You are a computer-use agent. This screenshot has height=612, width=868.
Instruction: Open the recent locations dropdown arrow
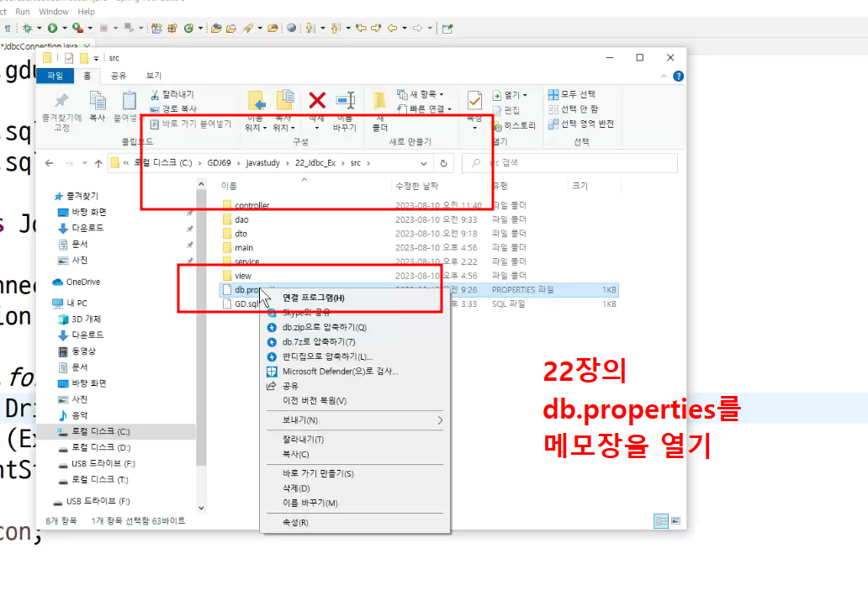(85, 163)
